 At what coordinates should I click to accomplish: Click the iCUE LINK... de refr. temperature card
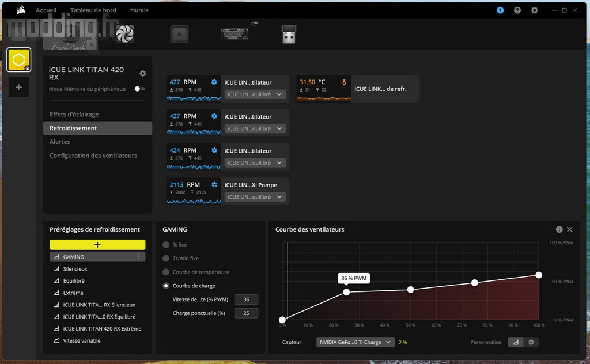click(x=358, y=89)
